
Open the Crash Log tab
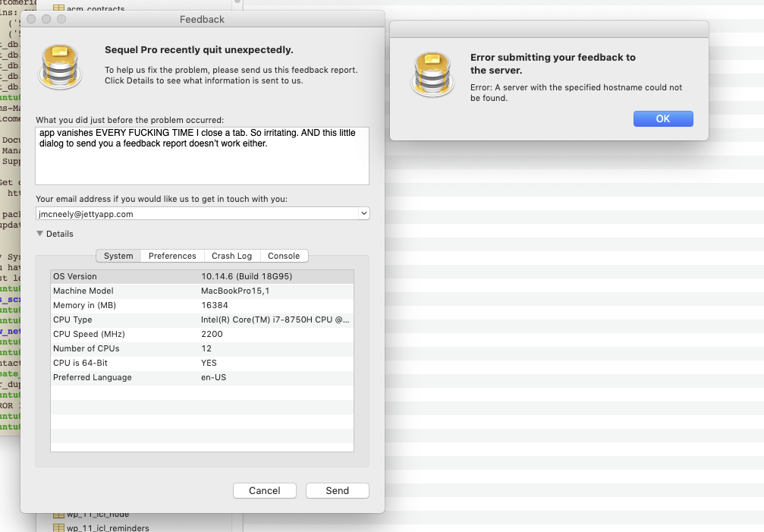click(x=232, y=256)
